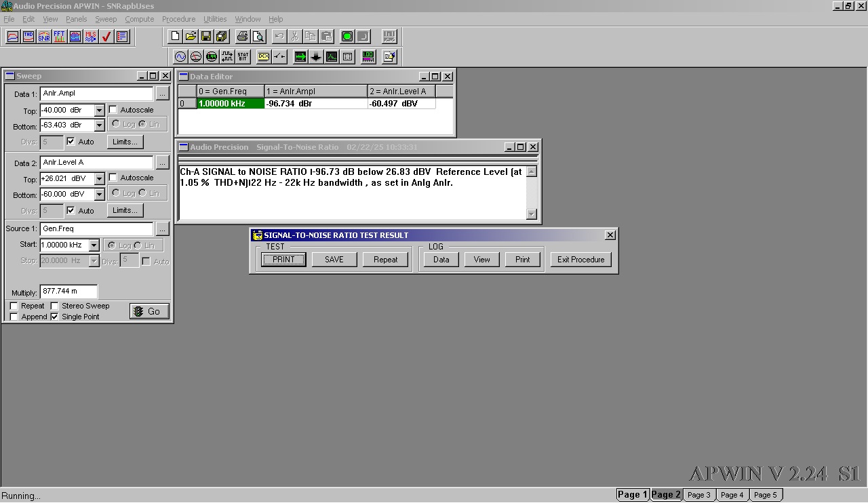Click the FFT quick-launch toolbar icon

[60, 37]
